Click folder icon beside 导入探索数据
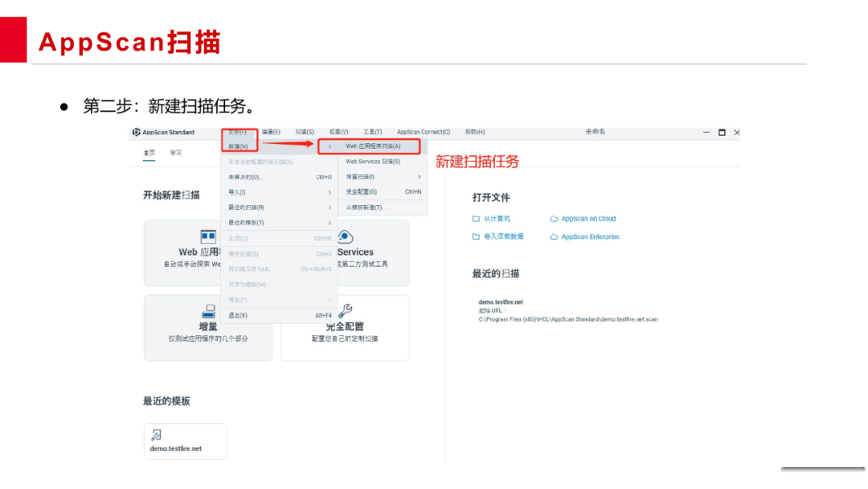The image size is (868, 489). (x=476, y=236)
